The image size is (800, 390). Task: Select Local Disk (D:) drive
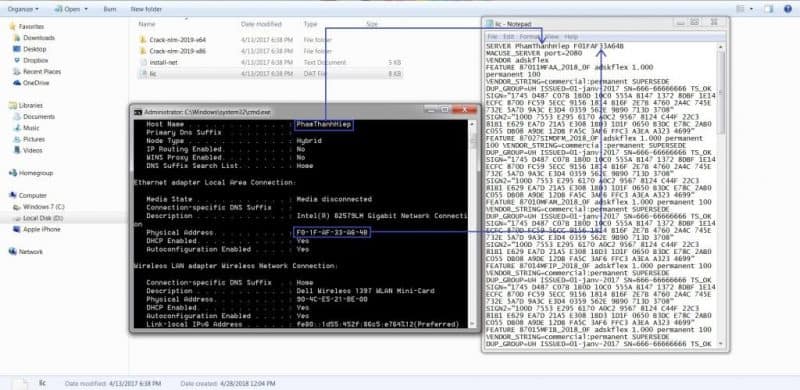[x=43, y=218]
